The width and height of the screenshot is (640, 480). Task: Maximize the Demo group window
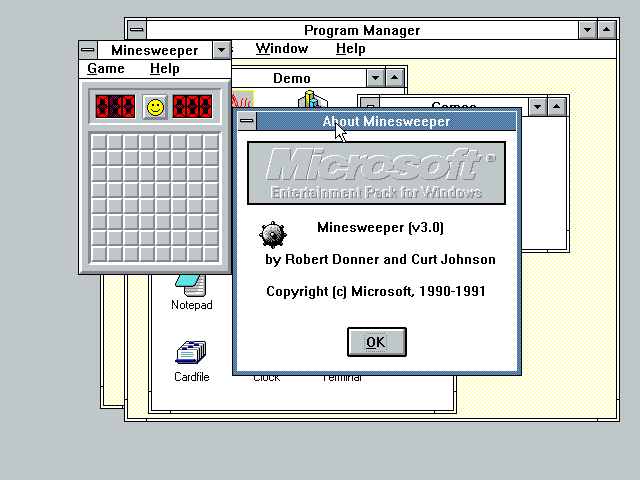pos(395,78)
